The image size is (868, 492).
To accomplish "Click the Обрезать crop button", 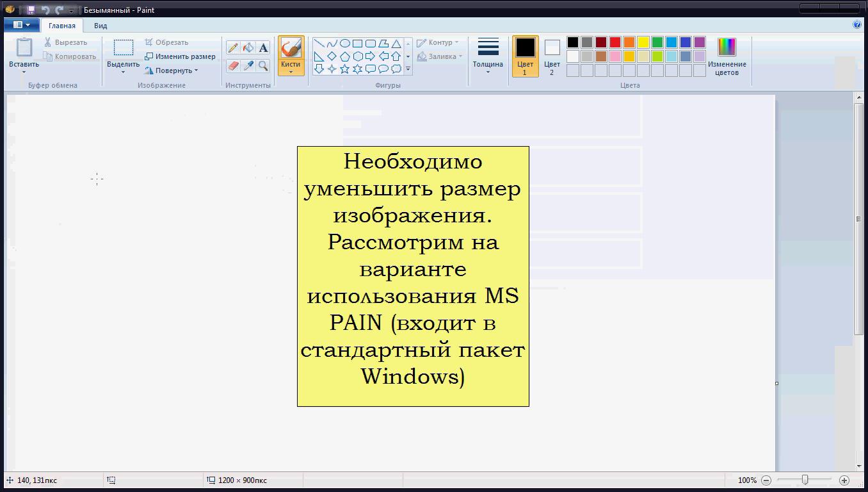I will 166,42.
